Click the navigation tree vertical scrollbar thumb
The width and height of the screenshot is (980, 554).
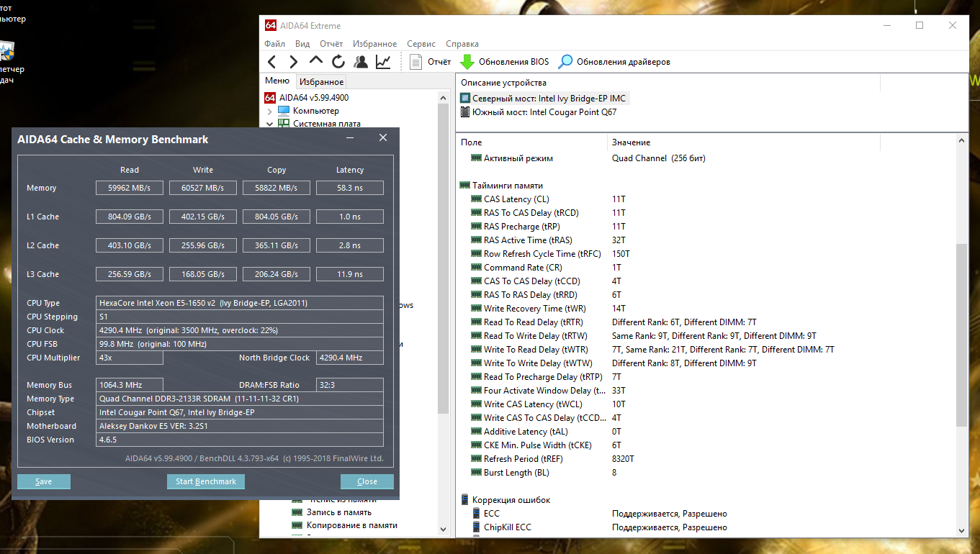(444, 259)
